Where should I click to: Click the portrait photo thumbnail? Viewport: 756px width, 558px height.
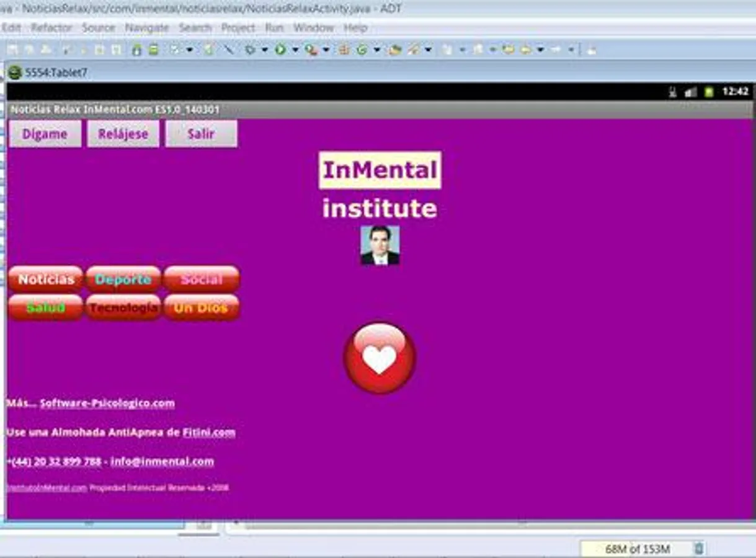click(380, 245)
